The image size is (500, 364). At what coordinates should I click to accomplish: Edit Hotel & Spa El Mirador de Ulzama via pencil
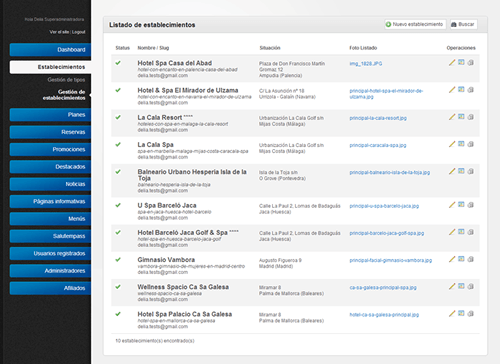452,90
